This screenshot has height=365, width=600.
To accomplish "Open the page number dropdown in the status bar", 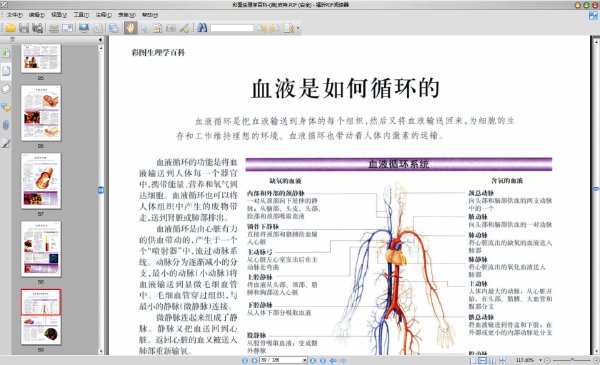I will tap(305, 360).
